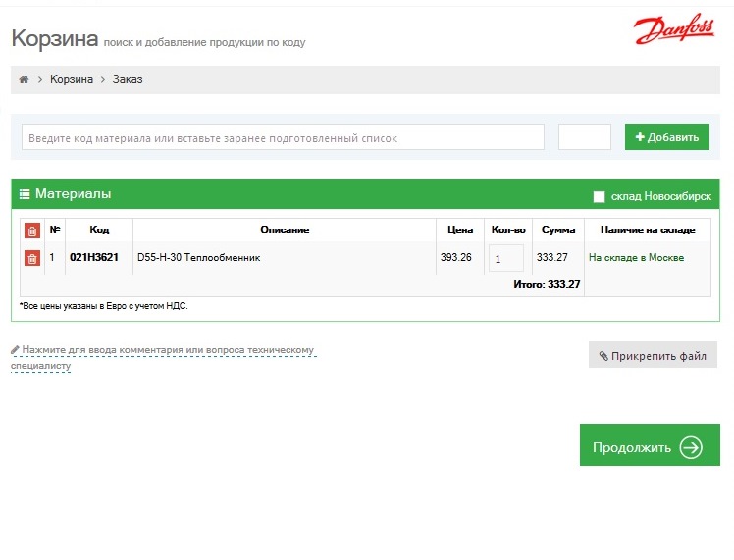This screenshot has height=560, width=734.
Task: Click На складе в Москве status
Action: coord(636,257)
